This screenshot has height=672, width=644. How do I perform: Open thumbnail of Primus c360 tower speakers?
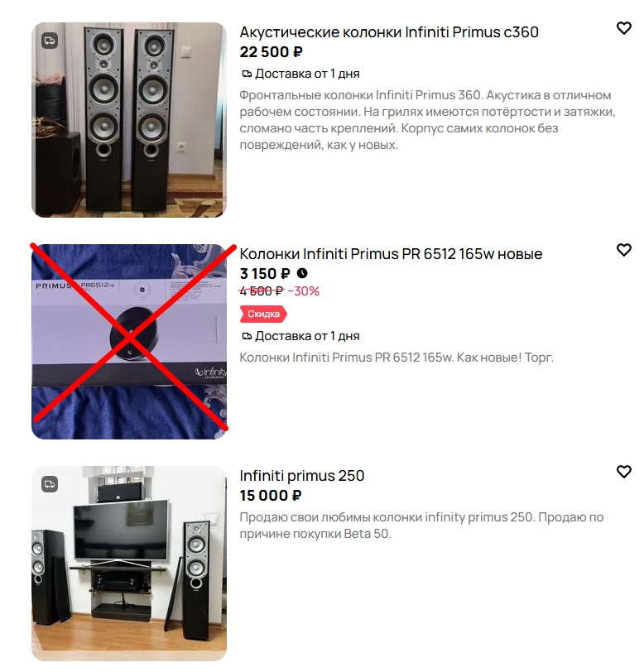point(129,120)
